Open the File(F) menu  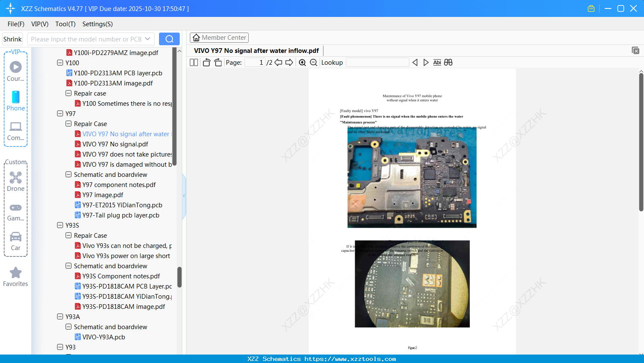16,24
